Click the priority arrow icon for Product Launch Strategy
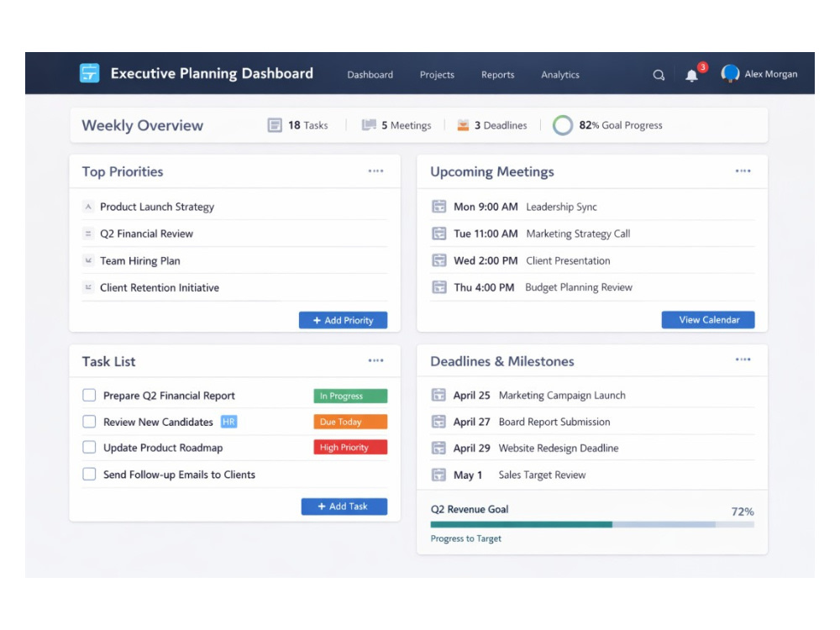The image size is (840, 630). click(x=88, y=207)
